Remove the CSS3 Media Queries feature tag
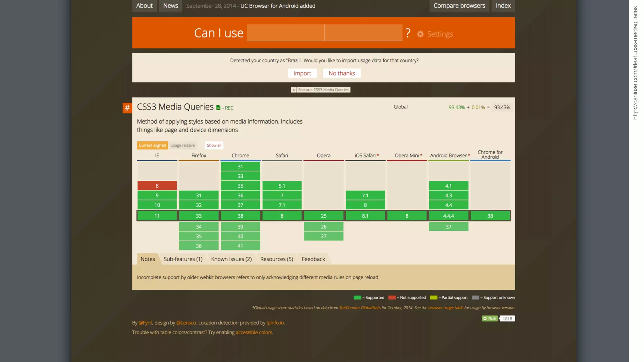Image resolution: width=644 pixels, height=362 pixels. tap(294, 90)
